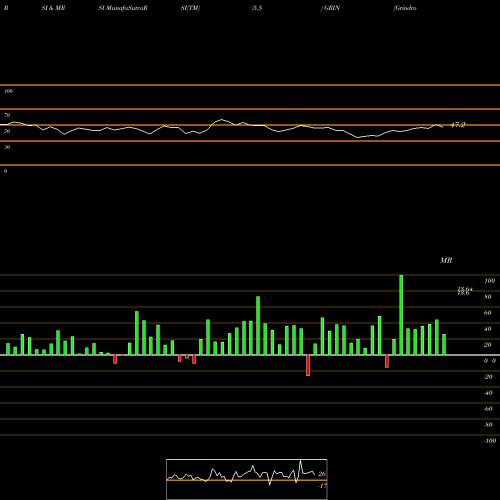Click the -60 label on the MR axis
Image resolution: width=500 pixels, height=500 pixels.
pyautogui.click(x=488, y=409)
